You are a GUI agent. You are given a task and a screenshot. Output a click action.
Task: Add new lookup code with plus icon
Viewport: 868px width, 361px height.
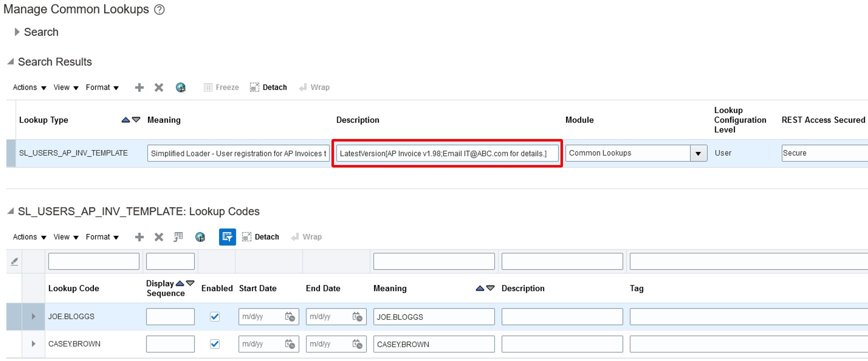[139, 237]
